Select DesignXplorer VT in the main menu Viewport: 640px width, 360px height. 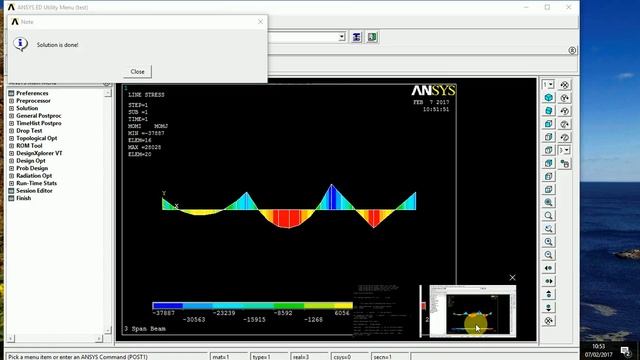(x=39, y=153)
